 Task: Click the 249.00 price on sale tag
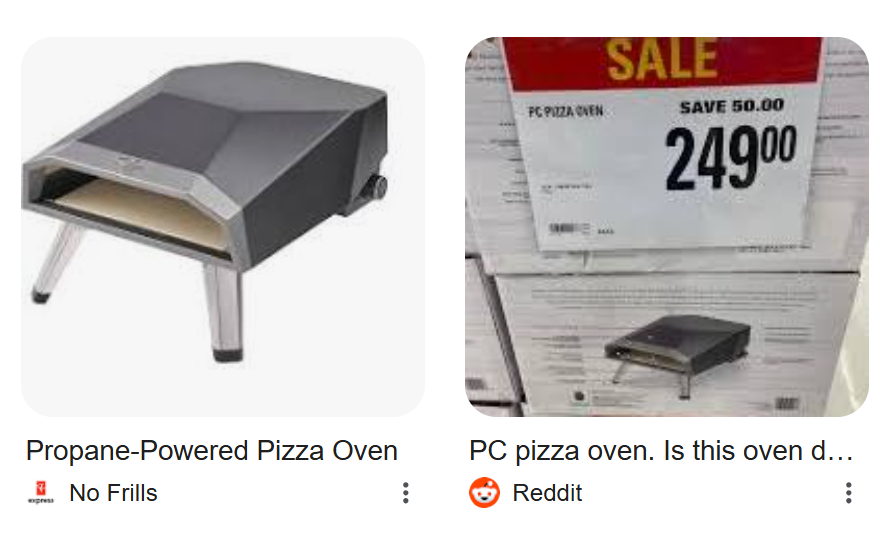(730, 158)
